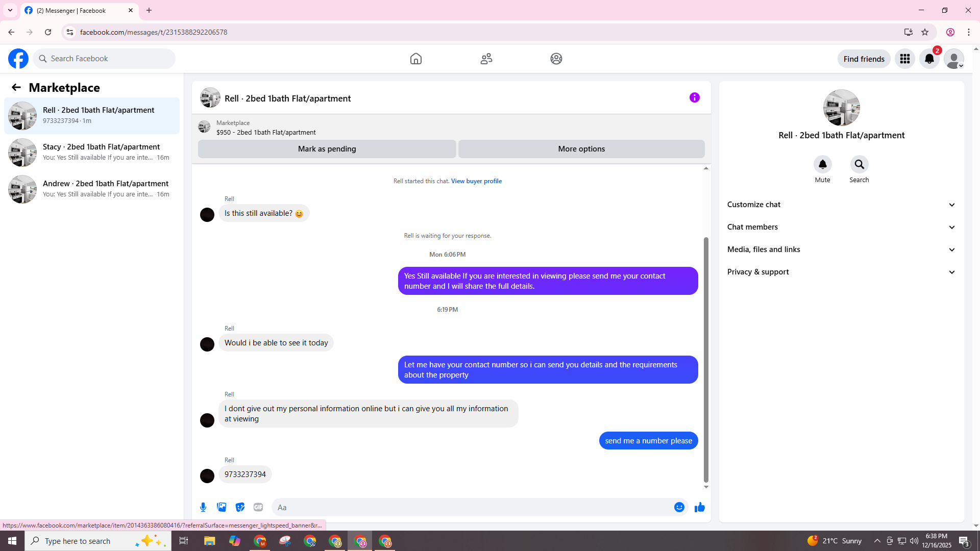Open Windows notification center
This screenshot has height=551, width=980.
coord(964,541)
